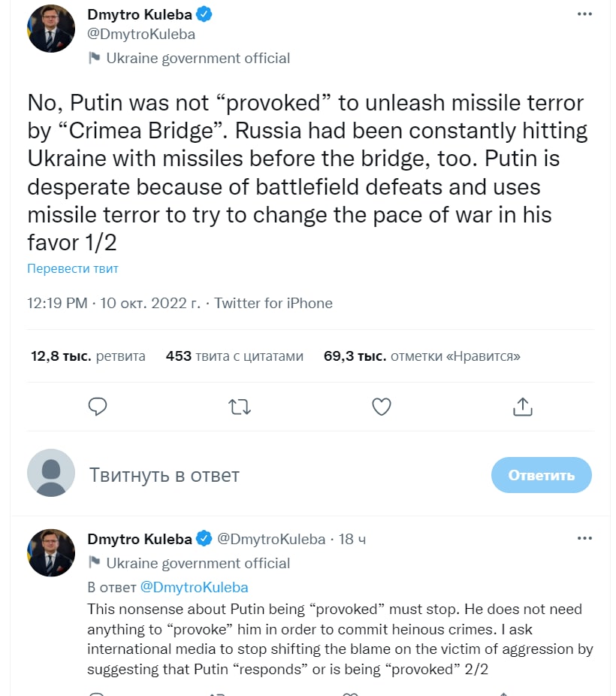The height and width of the screenshot is (696, 616).
Task: Like the tweet with heart icon
Action: [382, 407]
